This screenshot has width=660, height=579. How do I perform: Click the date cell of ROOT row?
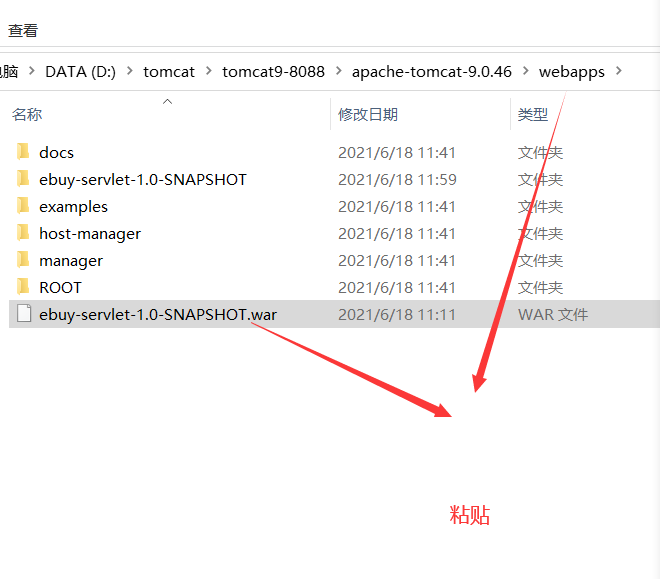397,288
